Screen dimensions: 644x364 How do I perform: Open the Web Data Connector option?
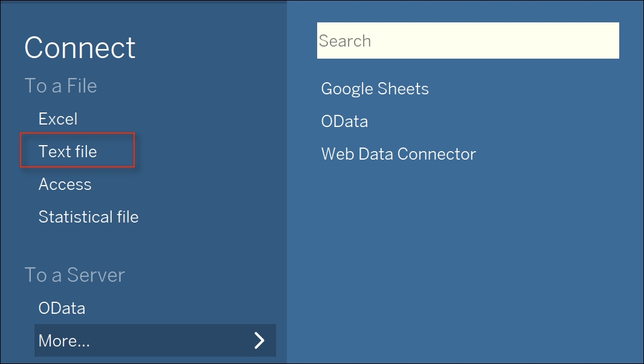coord(398,154)
